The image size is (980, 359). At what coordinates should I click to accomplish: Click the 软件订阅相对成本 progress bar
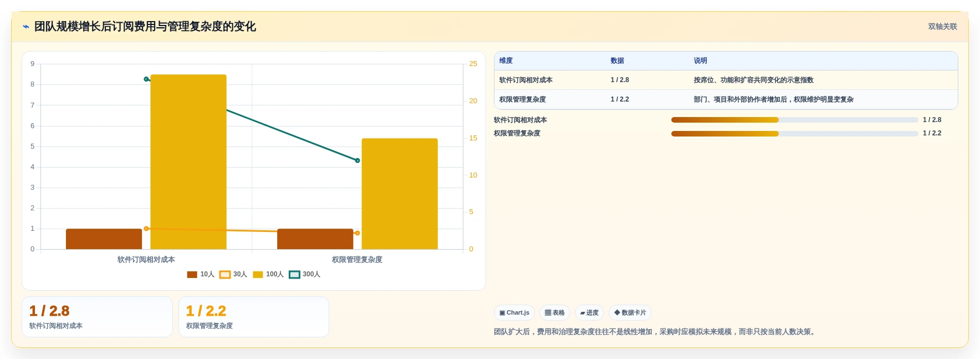pyautogui.click(x=795, y=120)
